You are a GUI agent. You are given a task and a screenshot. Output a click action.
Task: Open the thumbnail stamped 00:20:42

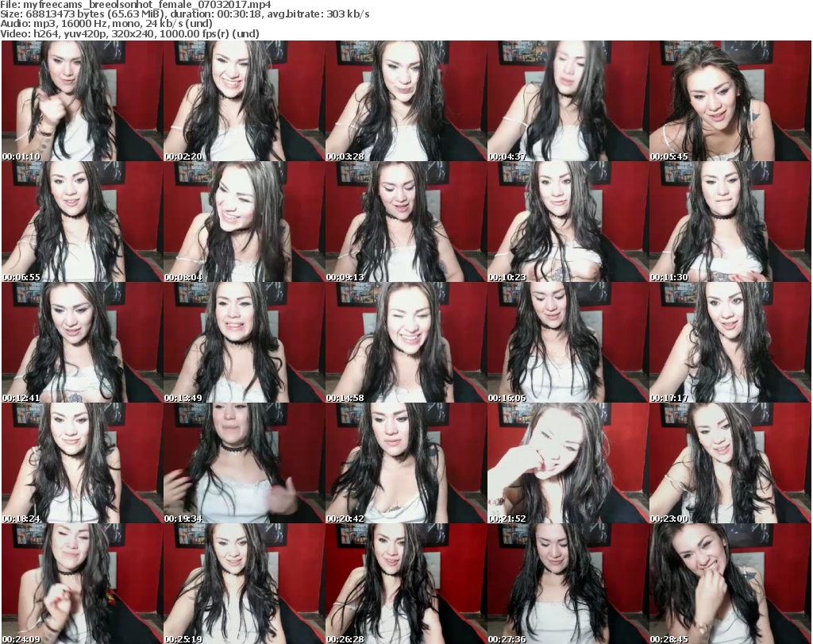click(x=406, y=463)
